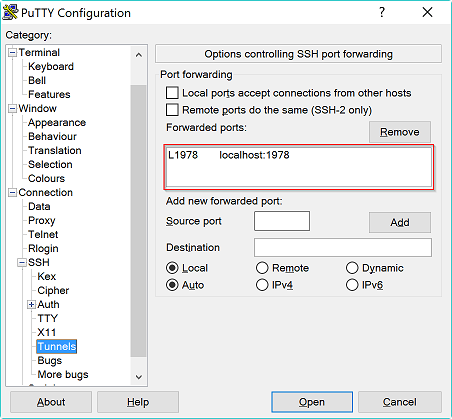Image resolution: width=452 pixels, height=419 pixels.
Task: Open the SSH category
Action: 39,262
